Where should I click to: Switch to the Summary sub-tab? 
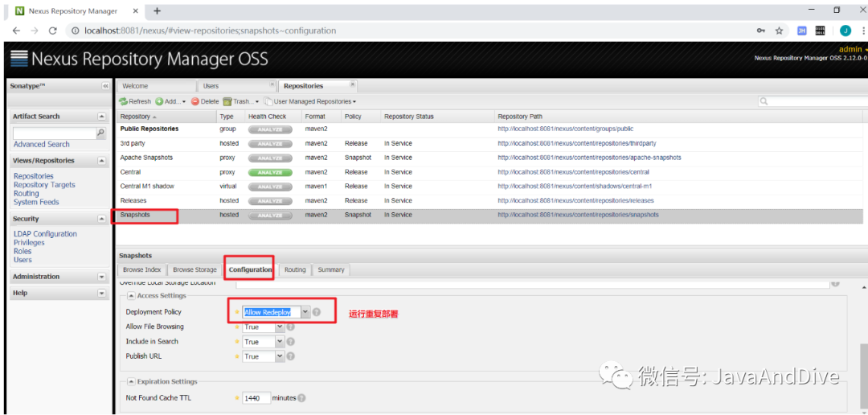coord(331,270)
